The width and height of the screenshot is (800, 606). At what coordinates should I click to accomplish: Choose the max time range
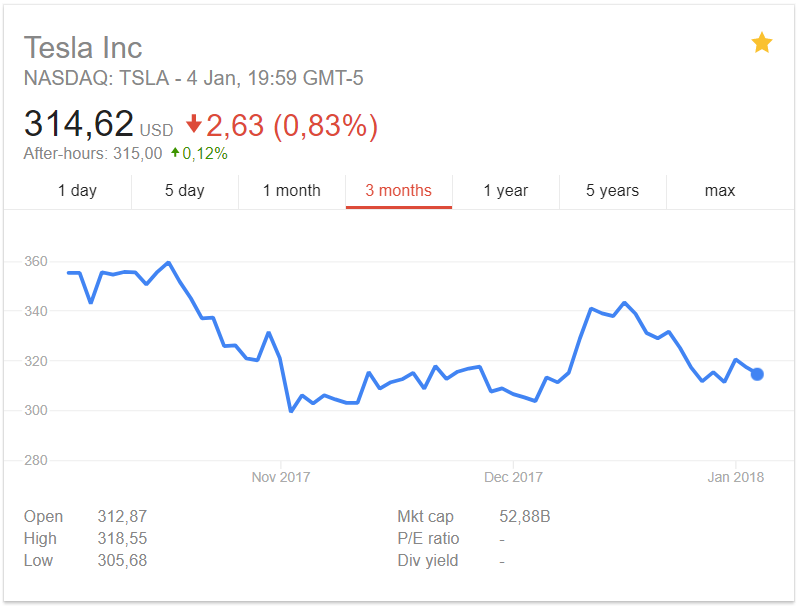(x=720, y=191)
